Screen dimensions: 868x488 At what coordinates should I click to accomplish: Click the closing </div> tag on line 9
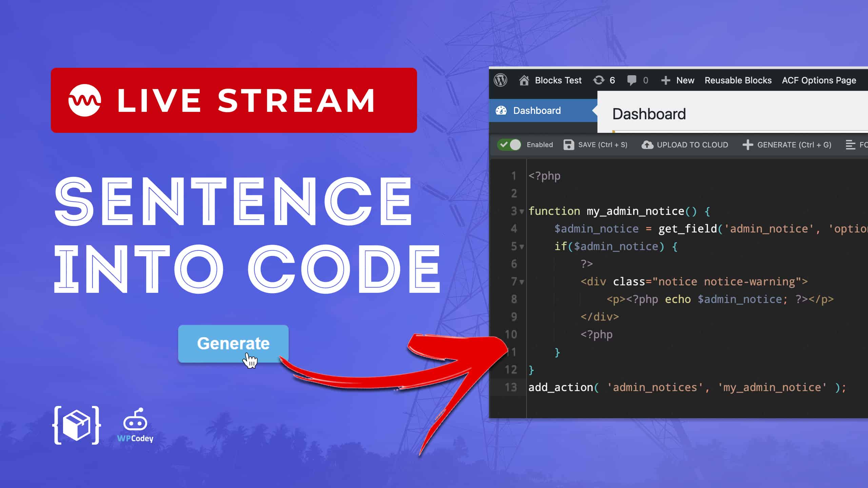[600, 317]
